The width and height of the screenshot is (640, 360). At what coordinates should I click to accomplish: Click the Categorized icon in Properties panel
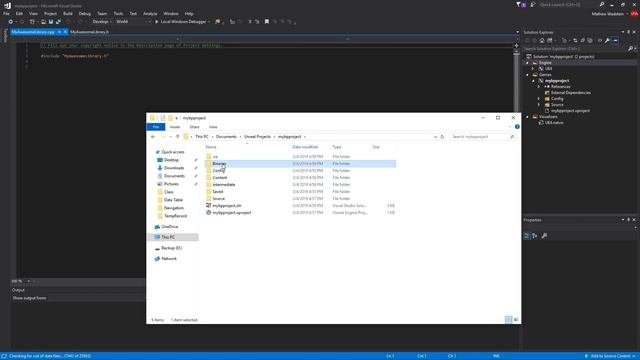coord(527,236)
